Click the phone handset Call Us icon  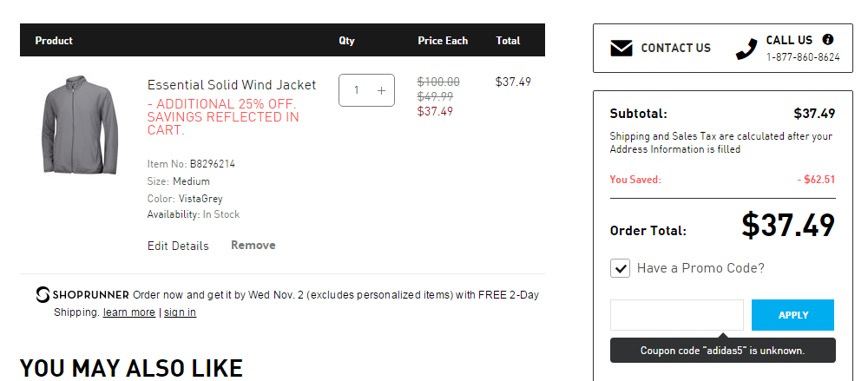[746, 49]
